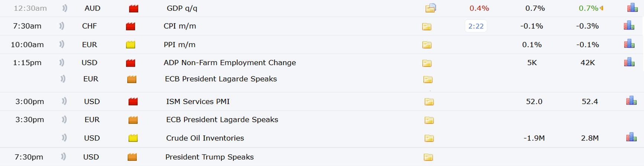Select the ADP Non-Farm Employment Change event
Screen dimensions: 644x166
pos(230,63)
